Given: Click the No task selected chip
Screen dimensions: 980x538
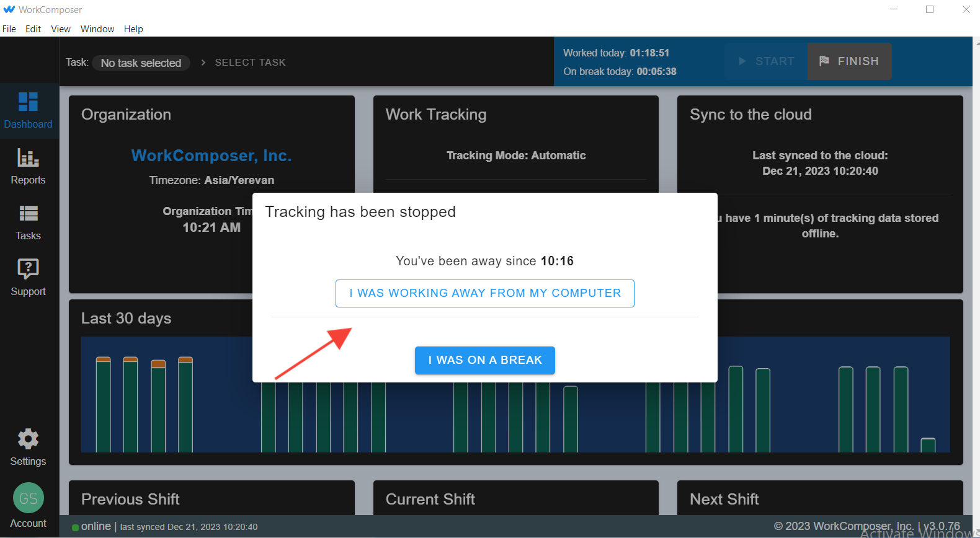Looking at the screenshot, I should (141, 63).
